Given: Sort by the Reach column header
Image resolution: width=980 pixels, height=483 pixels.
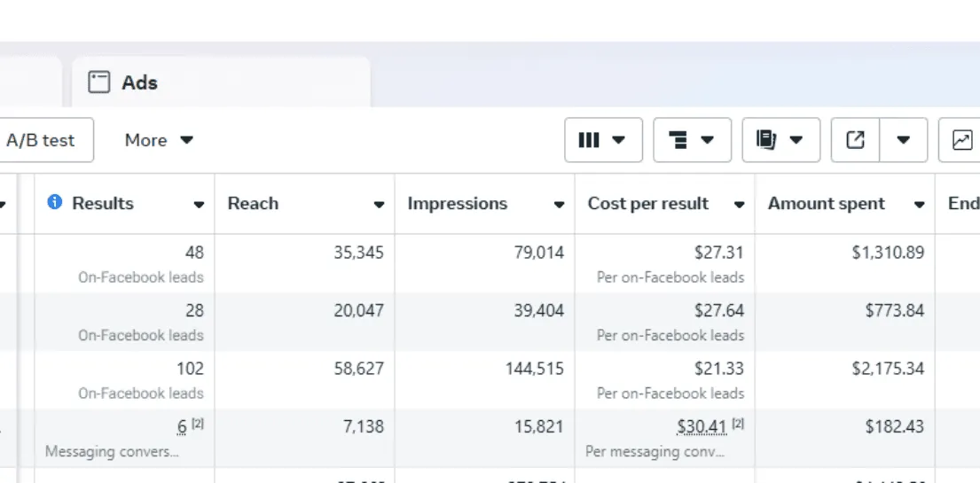Looking at the screenshot, I should (x=253, y=204).
